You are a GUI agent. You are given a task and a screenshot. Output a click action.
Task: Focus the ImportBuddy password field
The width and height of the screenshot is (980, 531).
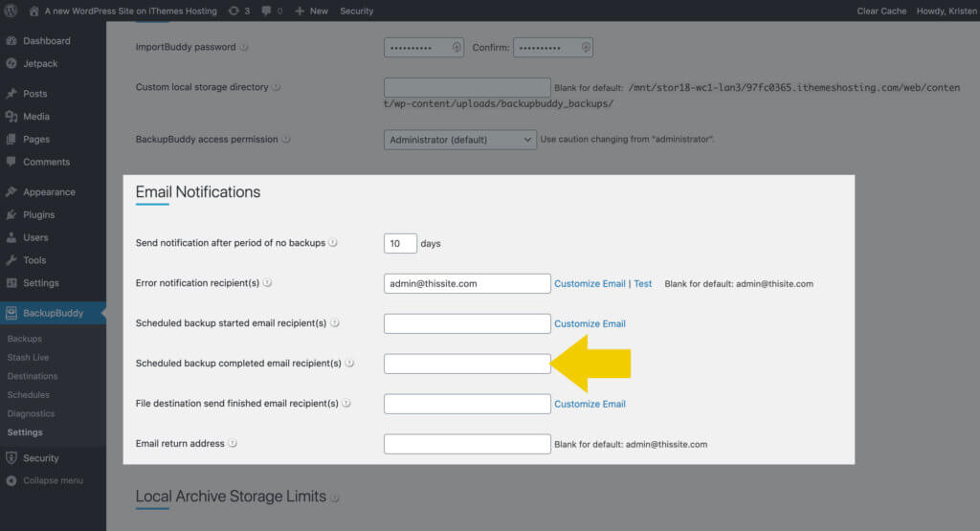click(424, 48)
